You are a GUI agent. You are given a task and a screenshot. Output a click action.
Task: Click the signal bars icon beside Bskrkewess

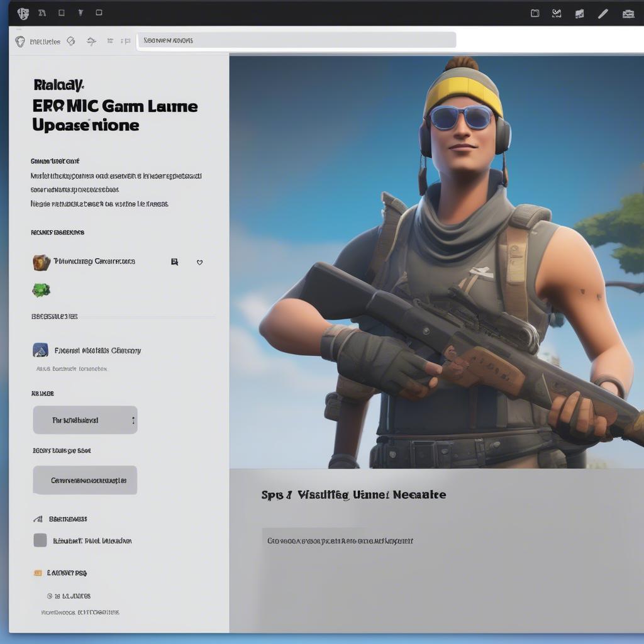[x=38, y=519]
